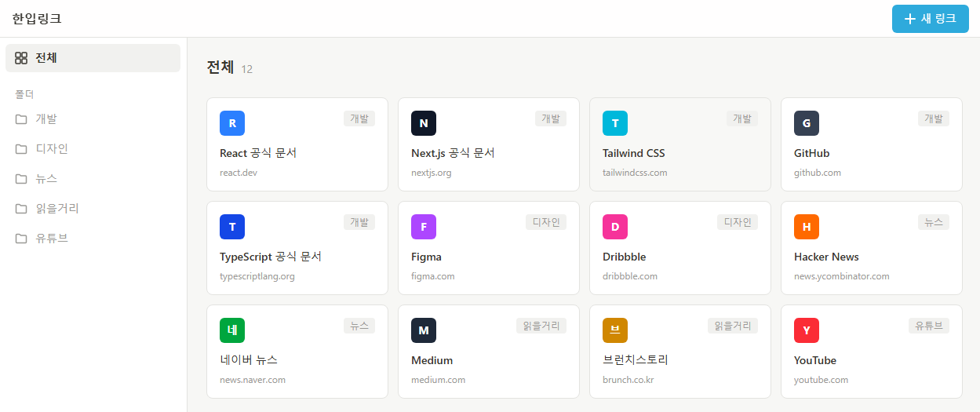
Task: Click the folder icon beside 읽을거리
Action: [21, 209]
